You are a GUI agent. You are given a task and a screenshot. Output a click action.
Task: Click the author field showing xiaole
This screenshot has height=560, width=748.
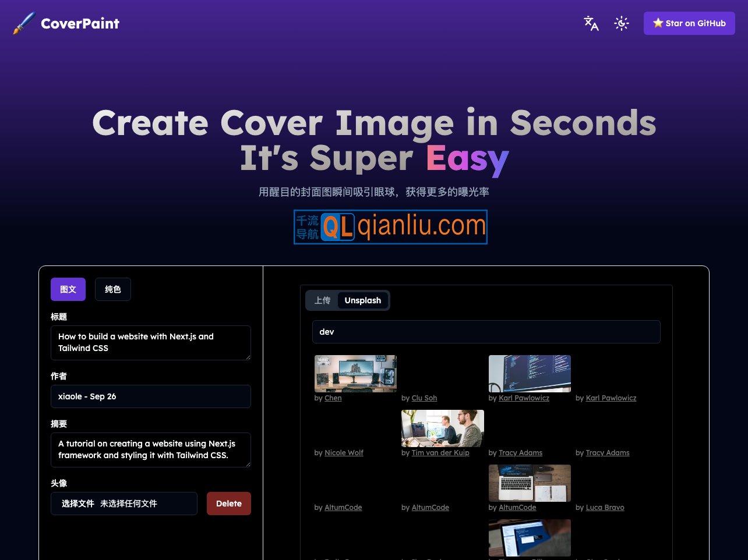150,396
